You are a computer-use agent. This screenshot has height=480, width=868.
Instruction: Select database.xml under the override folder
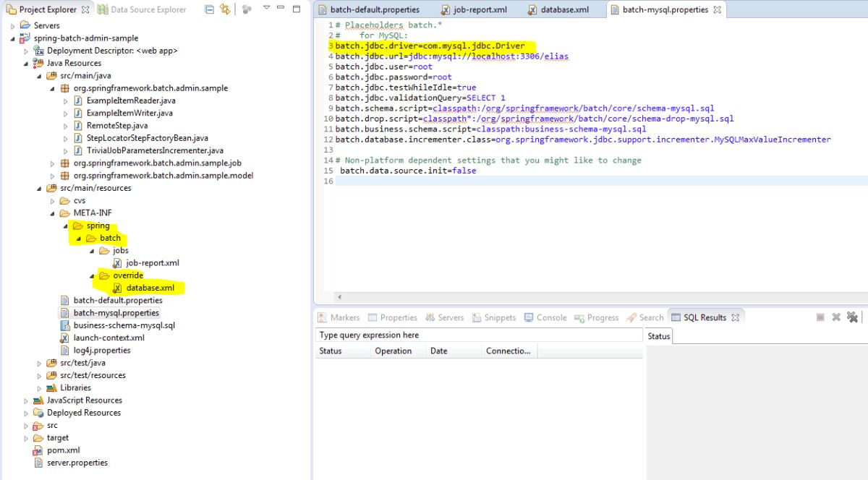coord(150,288)
